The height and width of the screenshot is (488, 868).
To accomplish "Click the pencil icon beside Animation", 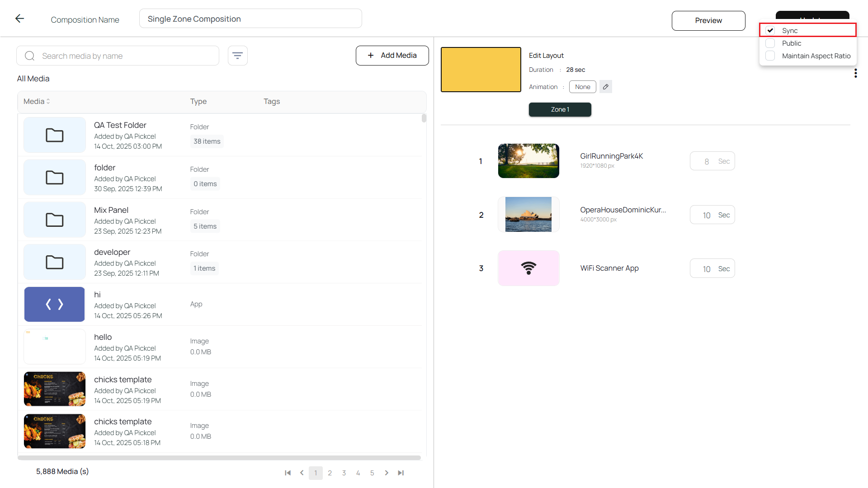I will coord(605,86).
